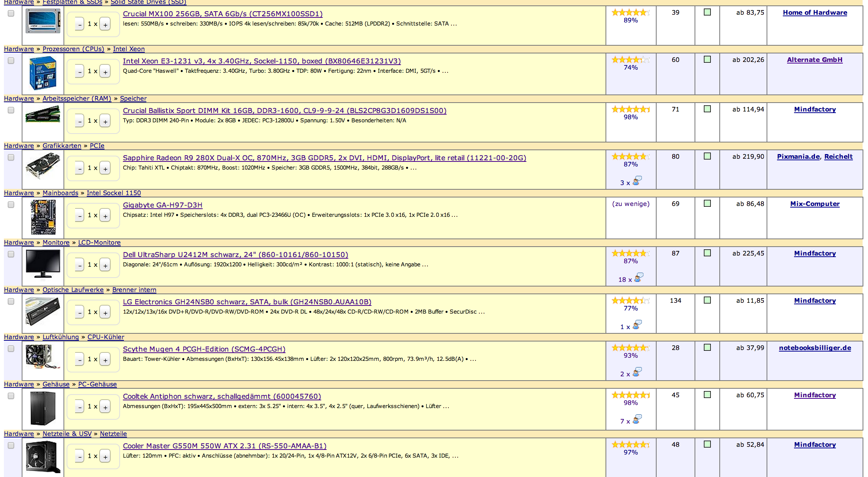This screenshot has width=868, height=477.
Task: Decrease quantity of Crucial Ballistix Sport RAM
Action: tap(79, 121)
